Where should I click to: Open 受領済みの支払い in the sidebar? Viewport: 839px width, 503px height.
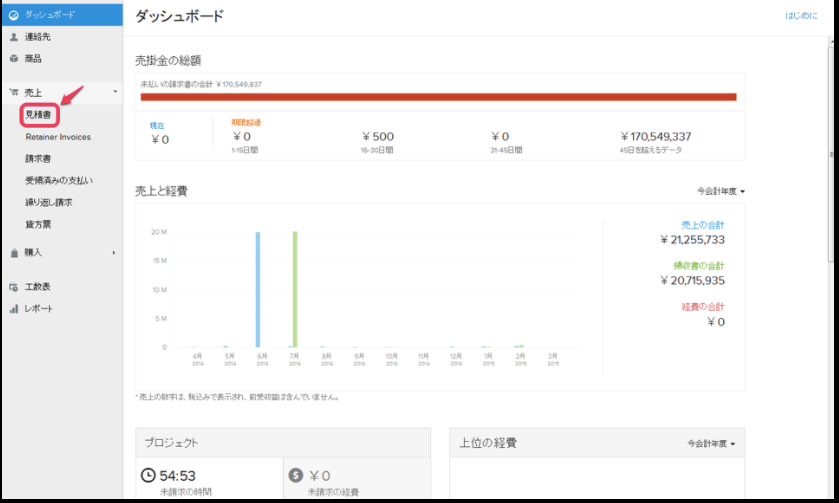(x=59, y=181)
